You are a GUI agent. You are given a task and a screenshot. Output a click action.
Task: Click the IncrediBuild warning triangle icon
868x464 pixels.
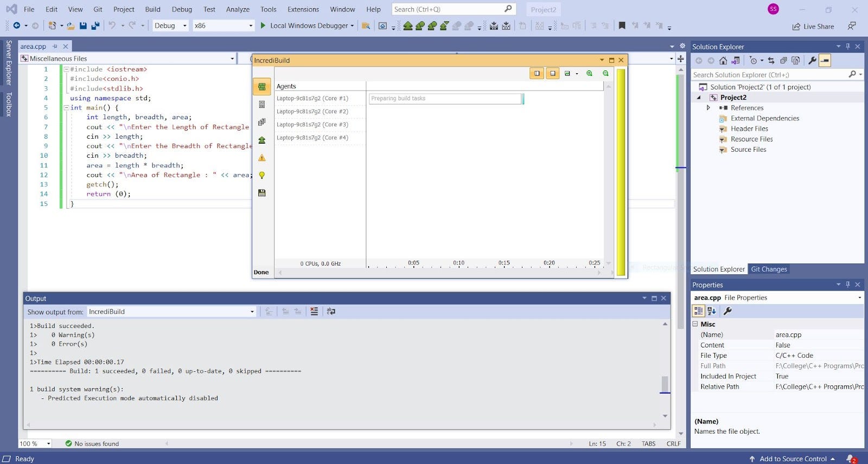(262, 158)
